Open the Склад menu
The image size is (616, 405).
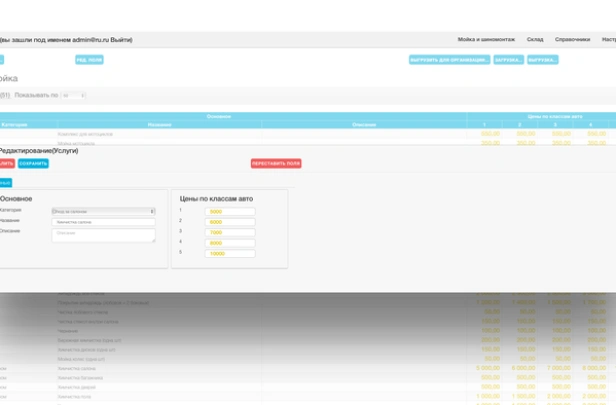[535, 40]
